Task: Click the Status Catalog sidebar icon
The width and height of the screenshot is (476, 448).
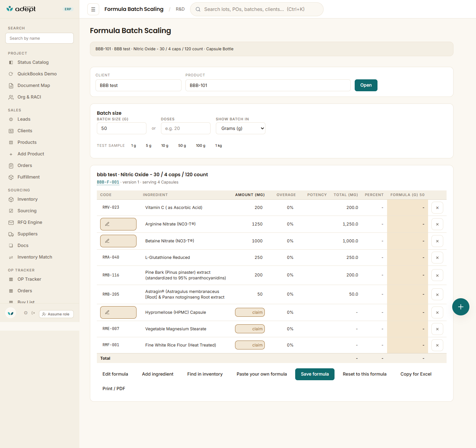Action: point(11,62)
